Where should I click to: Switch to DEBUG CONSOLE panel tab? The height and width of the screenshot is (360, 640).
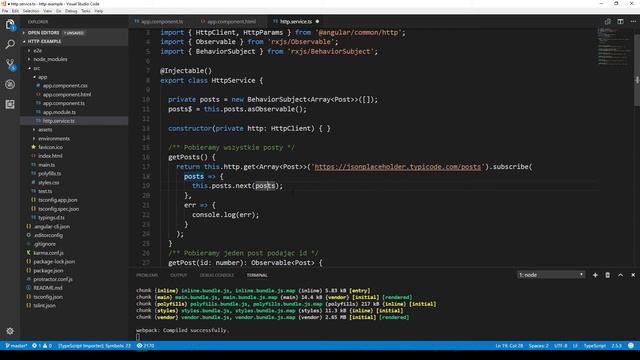(x=217, y=275)
